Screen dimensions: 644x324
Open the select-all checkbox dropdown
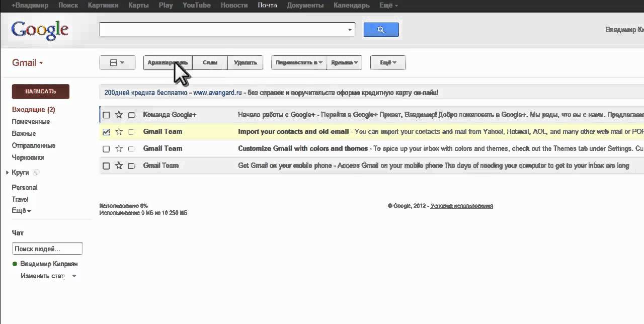point(117,62)
